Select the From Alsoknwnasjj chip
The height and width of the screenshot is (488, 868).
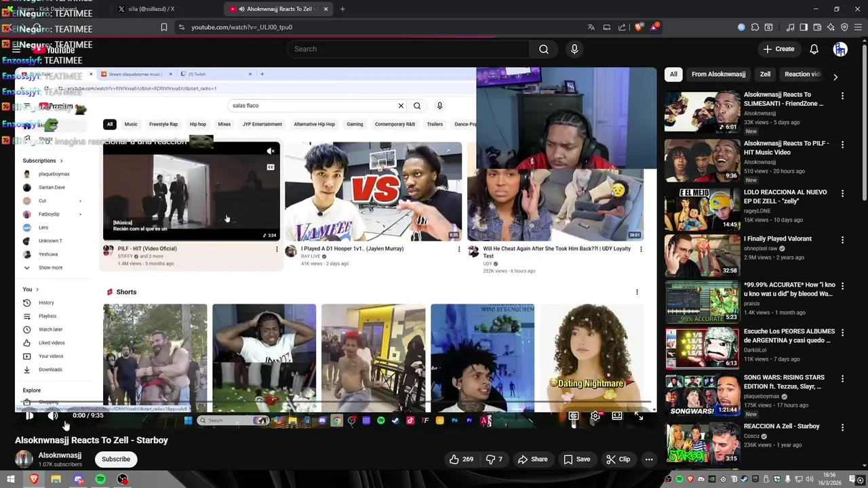tap(718, 75)
